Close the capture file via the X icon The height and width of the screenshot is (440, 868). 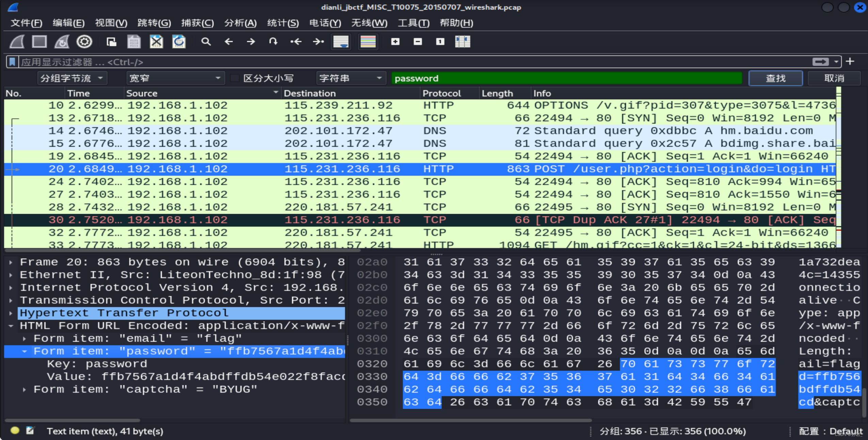[x=156, y=42]
